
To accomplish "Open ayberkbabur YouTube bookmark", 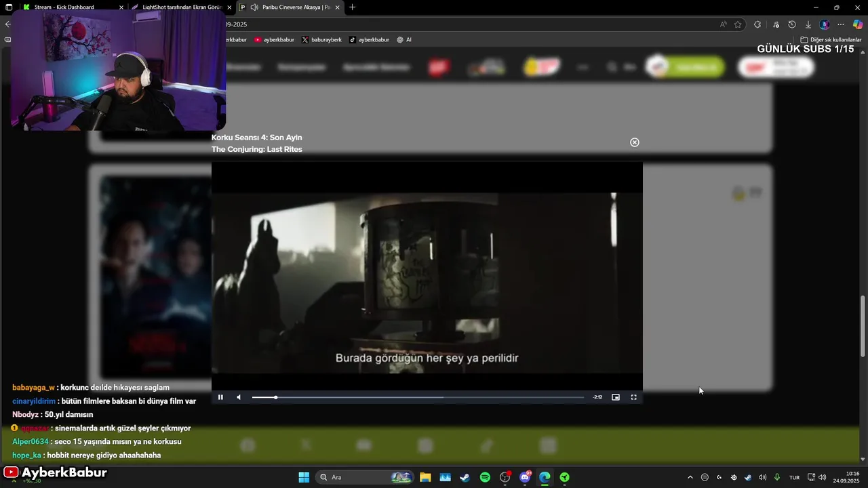I will click(274, 39).
